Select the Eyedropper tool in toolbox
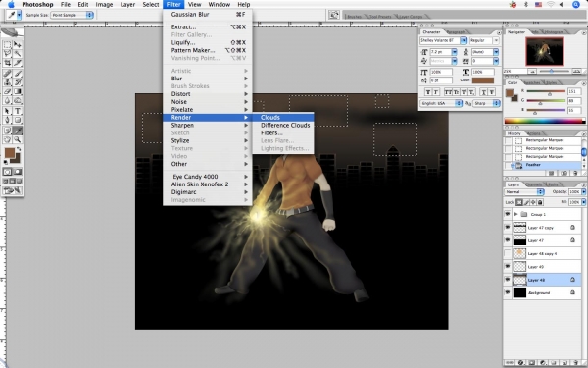 point(18,131)
